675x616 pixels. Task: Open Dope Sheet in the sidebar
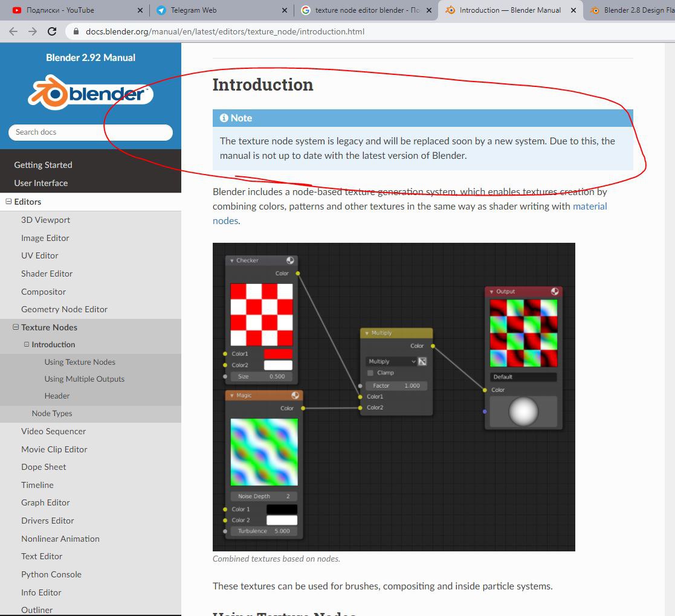point(44,467)
